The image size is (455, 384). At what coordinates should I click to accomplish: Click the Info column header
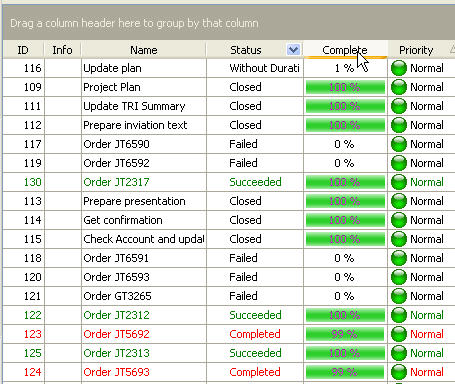[x=62, y=50]
